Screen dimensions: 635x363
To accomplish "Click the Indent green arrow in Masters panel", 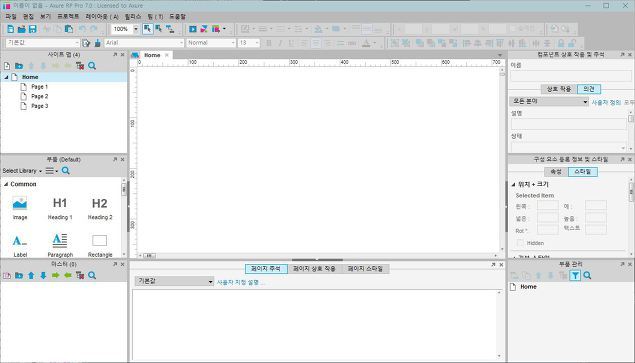I will click(x=55, y=275).
